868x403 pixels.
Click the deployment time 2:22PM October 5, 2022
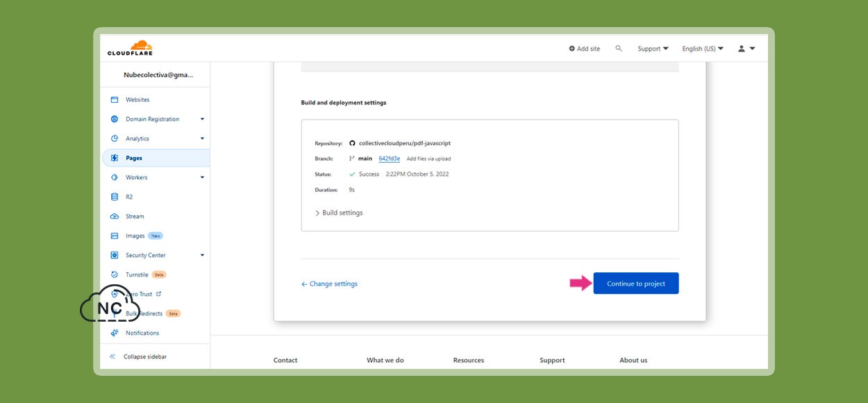pyautogui.click(x=417, y=174)
